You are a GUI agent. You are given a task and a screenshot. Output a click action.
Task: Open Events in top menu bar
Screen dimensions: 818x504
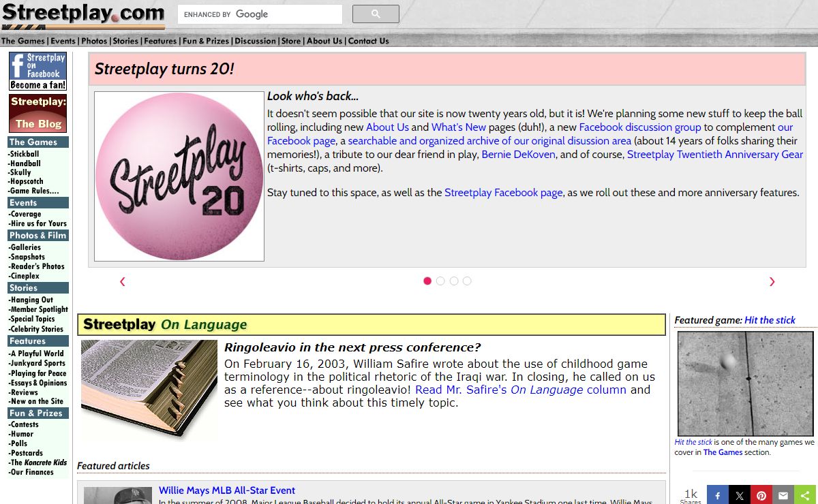tap(63, 41)
